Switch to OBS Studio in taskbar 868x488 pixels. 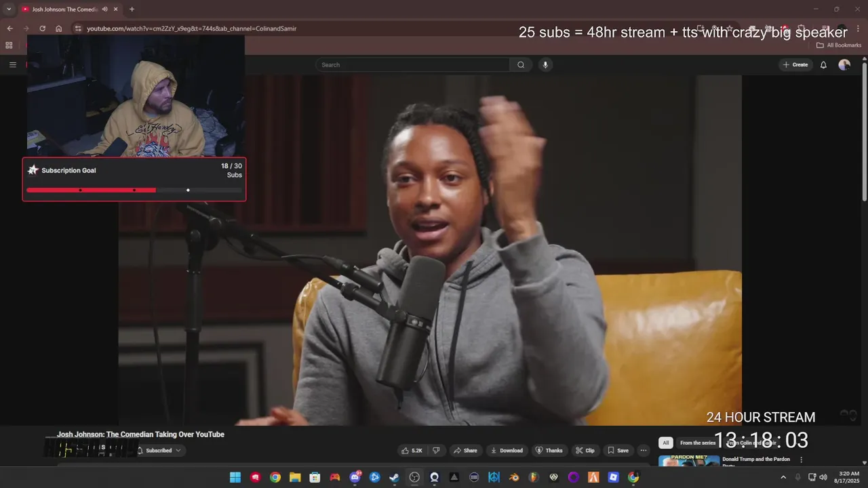pos(414,477)
